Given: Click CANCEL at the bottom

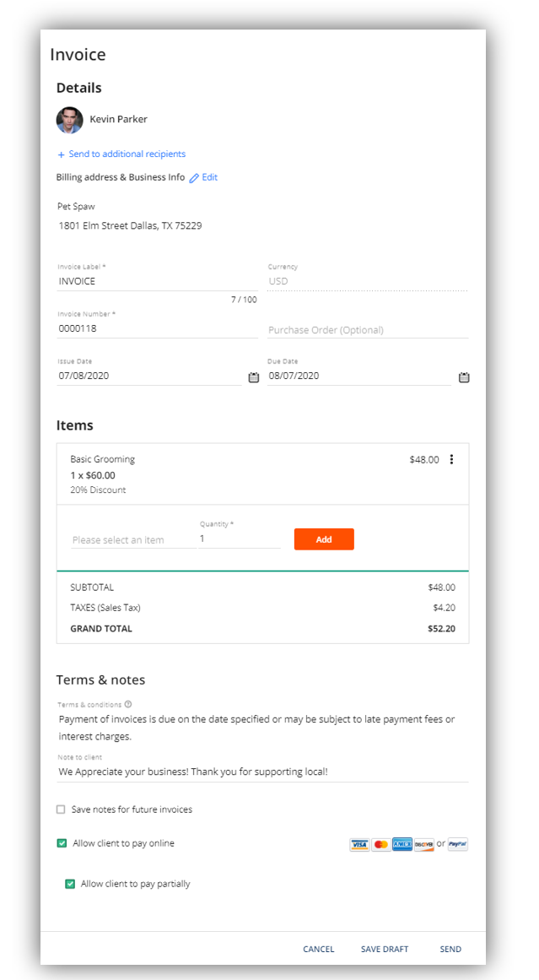Looking at the screenshot, I should 319,949.
